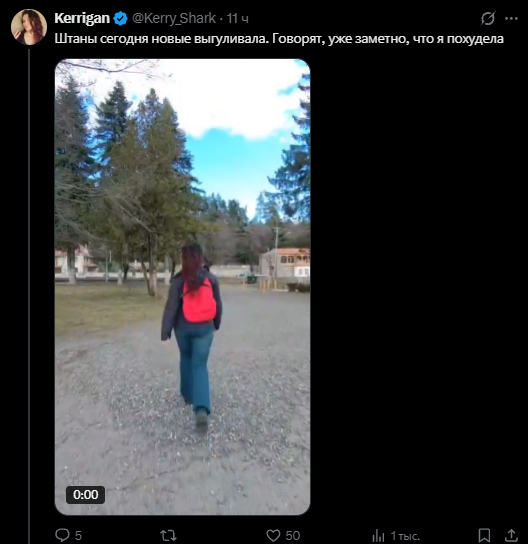Viewport: 528px width, 544px height.
Task: Click the blue verified badge
Action: click(x=120, y=18)
